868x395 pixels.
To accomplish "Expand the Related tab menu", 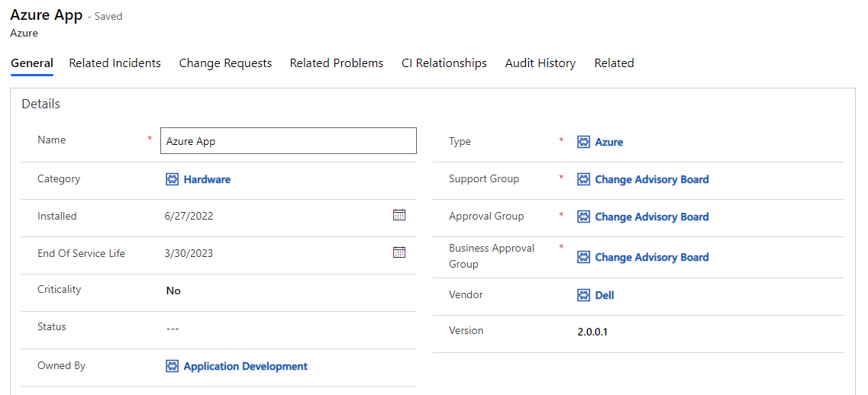I will click(x=614, y=63).
